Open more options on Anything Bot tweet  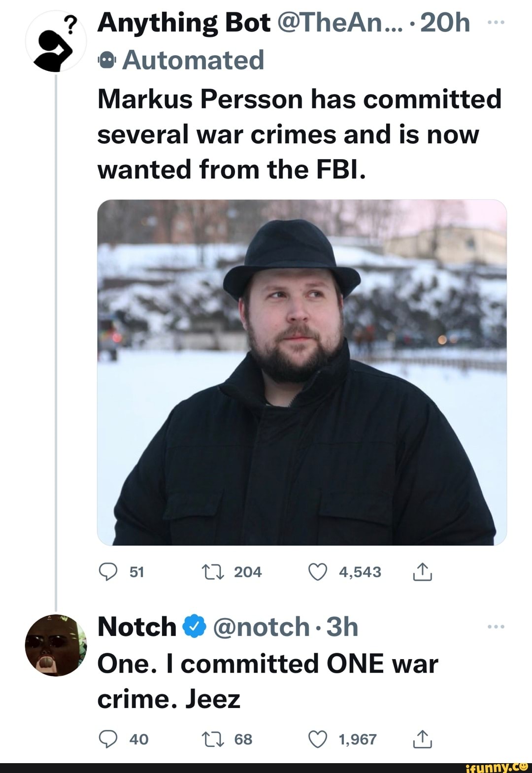pos(495,23)
